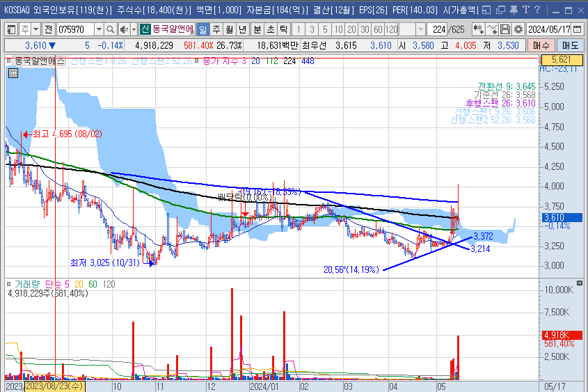Viewport: 588px width, 392px height.
Task: Toggle the 거래량 legend square marker
Action: pos(9,284)
